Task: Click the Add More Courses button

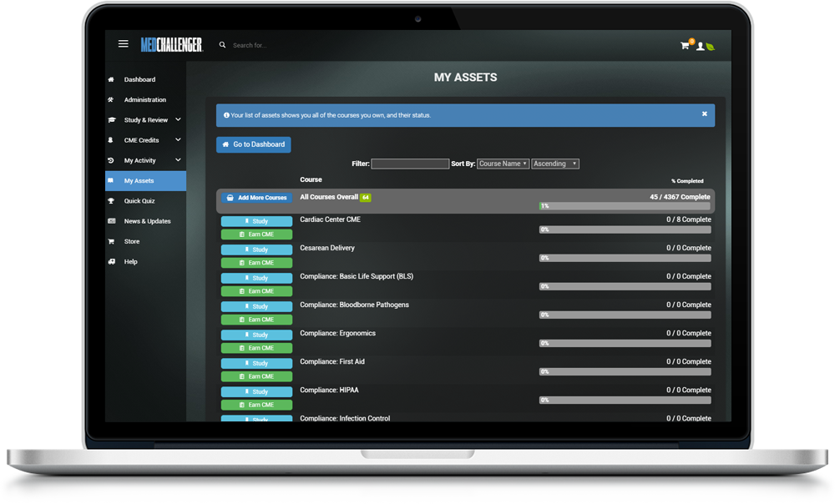Action: coord(256,198)
